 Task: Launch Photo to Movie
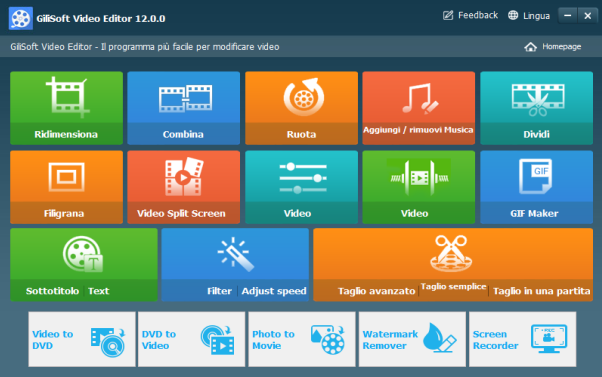(302, 339)
